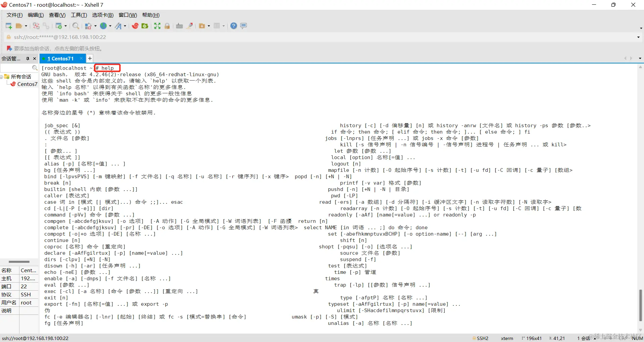The height and width of the screenshot is (342, 644).
Task: Click the 端口 value 22 cell
Action: (29, 287)
